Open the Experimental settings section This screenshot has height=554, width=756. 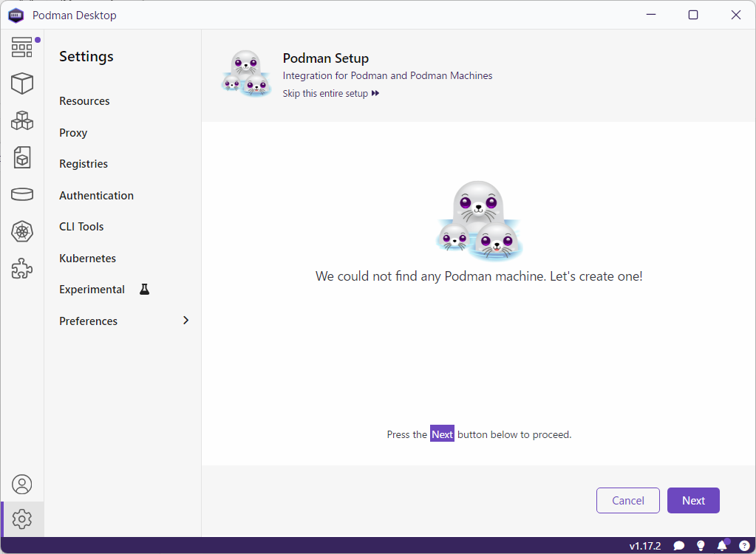pos(92,290)
